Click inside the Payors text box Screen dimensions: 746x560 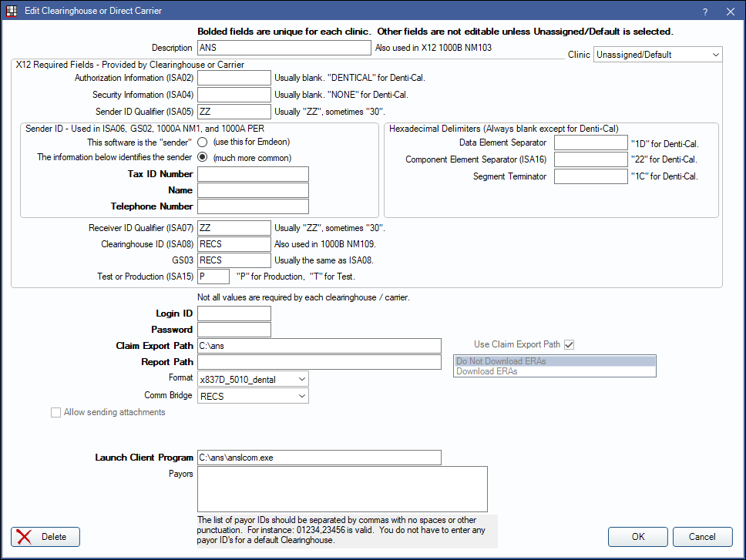pos(342,489)
